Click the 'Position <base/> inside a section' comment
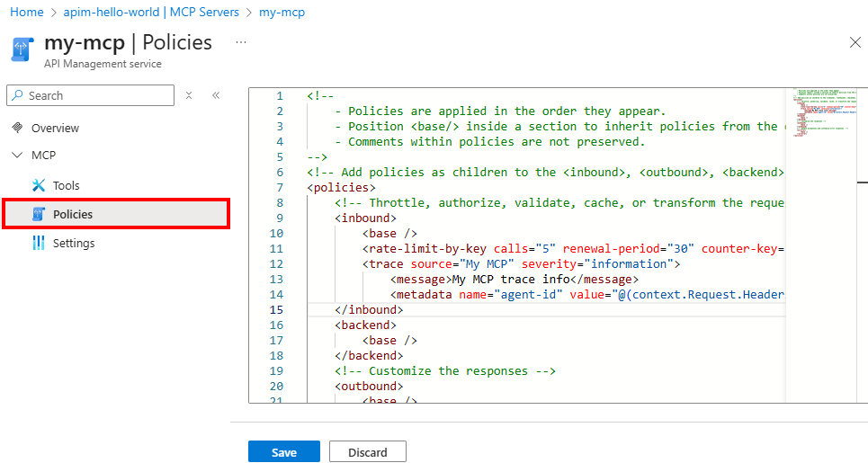Image resolution: width=868 pixels, height=463 pixels. (559, 126)
